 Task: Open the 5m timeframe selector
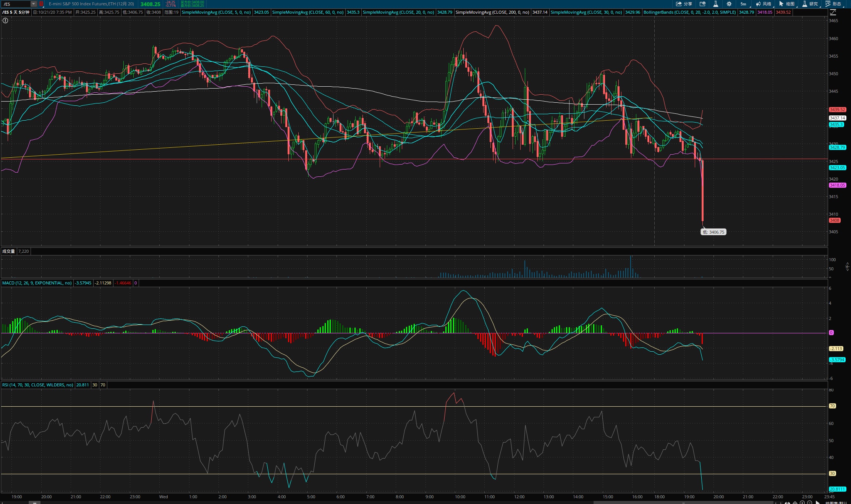point(744,4)
